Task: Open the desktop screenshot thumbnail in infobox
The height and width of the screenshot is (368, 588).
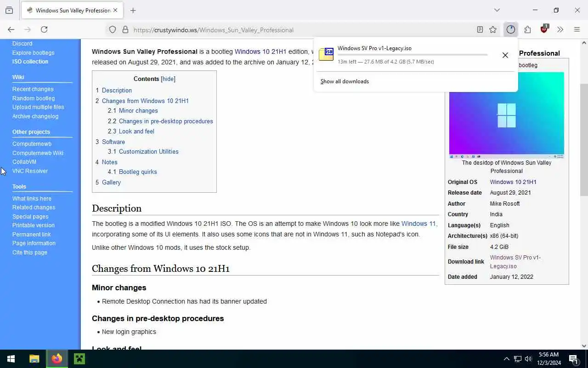Action: (x=507, y=115)
